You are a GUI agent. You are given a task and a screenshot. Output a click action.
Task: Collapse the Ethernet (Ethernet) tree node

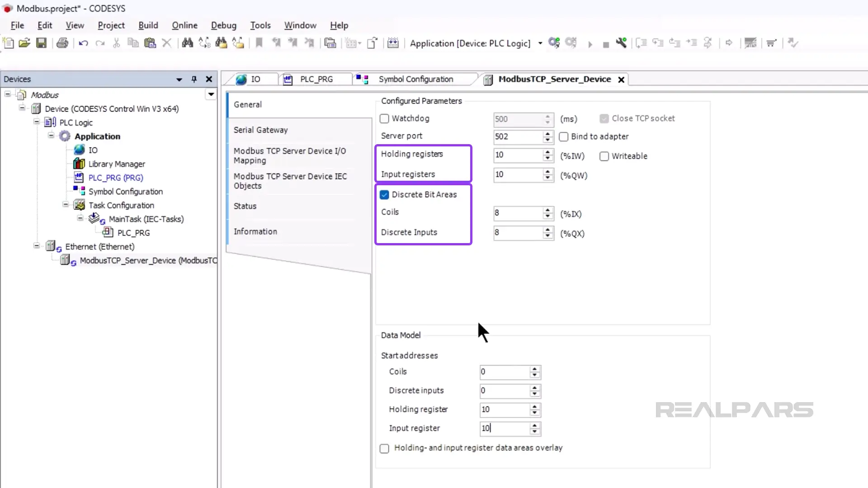pyautogui.click(x=37, y=245)
